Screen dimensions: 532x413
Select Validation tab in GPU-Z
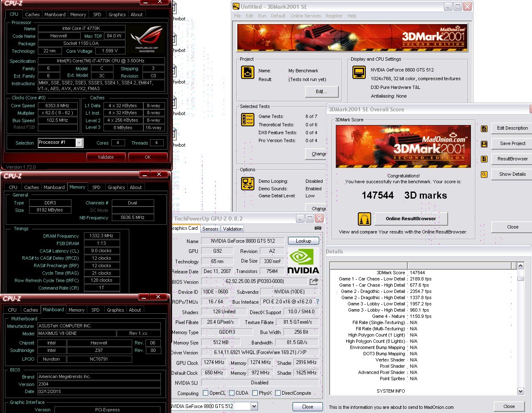233,229
